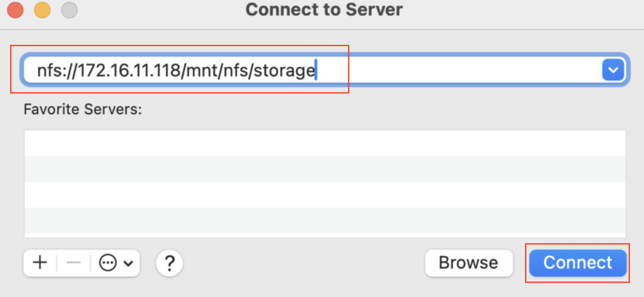Select the first Favorite Servers row
The height and width of the screenshot is (297, 644).
[x=325, y=143]
